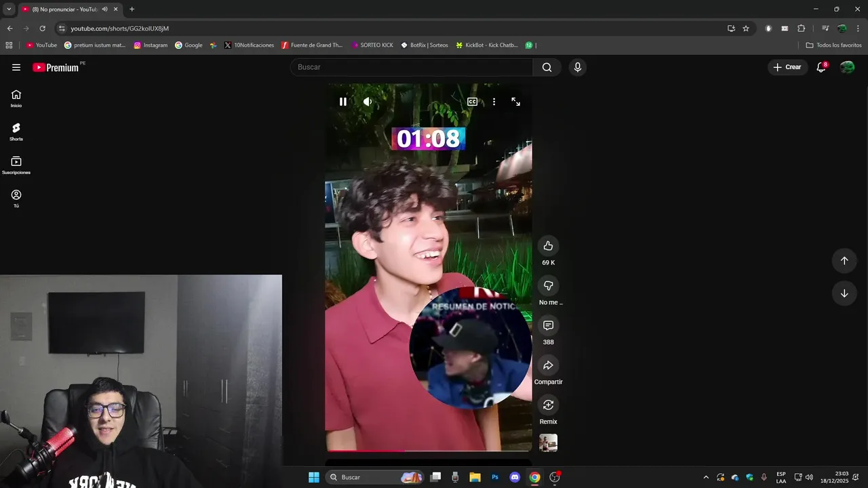Screen dimensions: 868x488
Task: Open Chrome's three-dot menu
Action: [x=859, y=28]
